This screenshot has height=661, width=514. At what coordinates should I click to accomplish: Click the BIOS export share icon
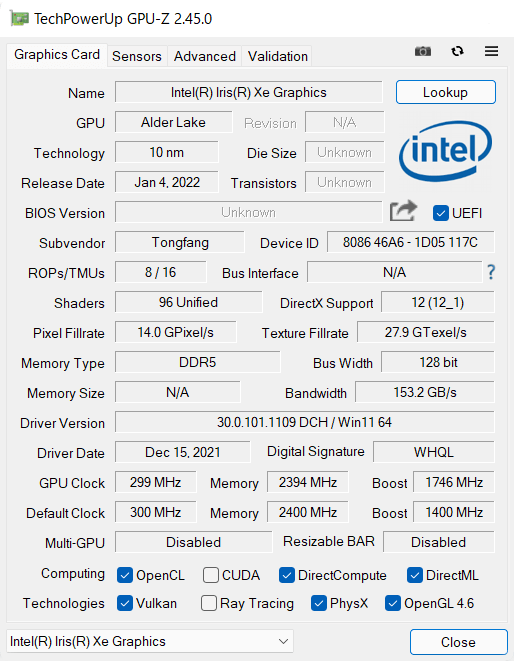403,211
